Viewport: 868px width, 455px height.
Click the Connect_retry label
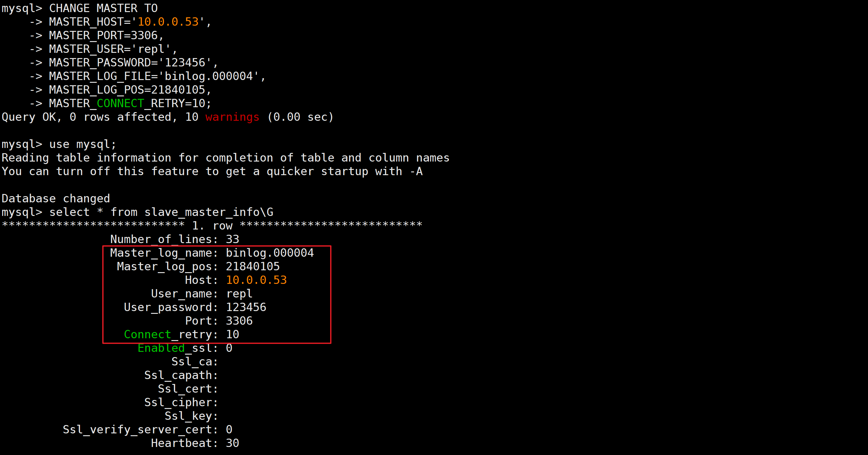[171, 335]
